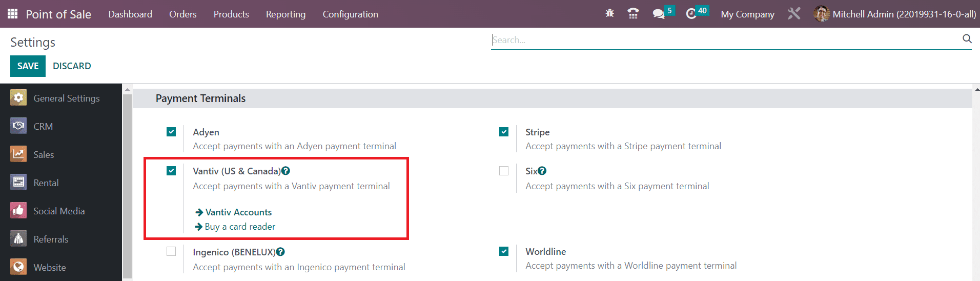Open Mitchell Admin user menu

click(895, 14)
